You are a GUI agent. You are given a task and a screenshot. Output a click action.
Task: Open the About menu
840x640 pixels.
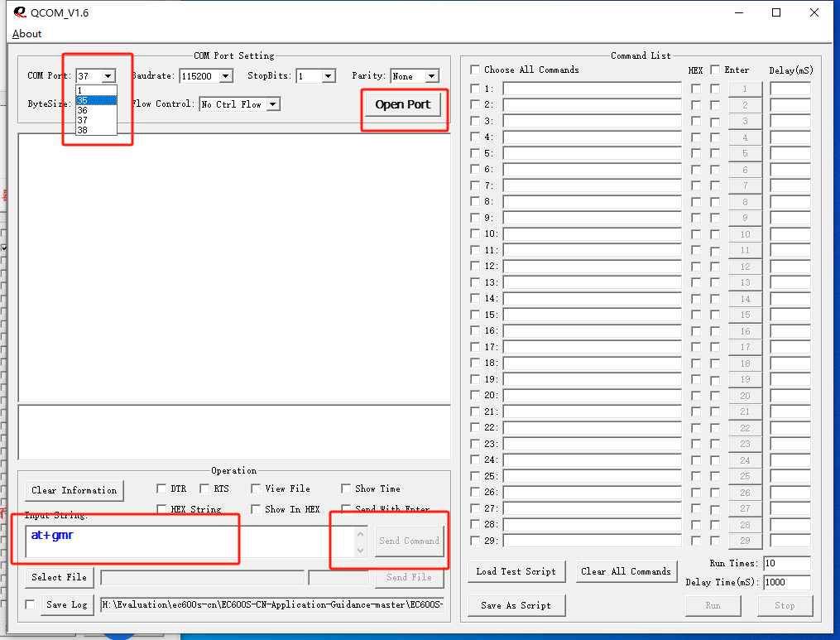[x=26, y=34]
